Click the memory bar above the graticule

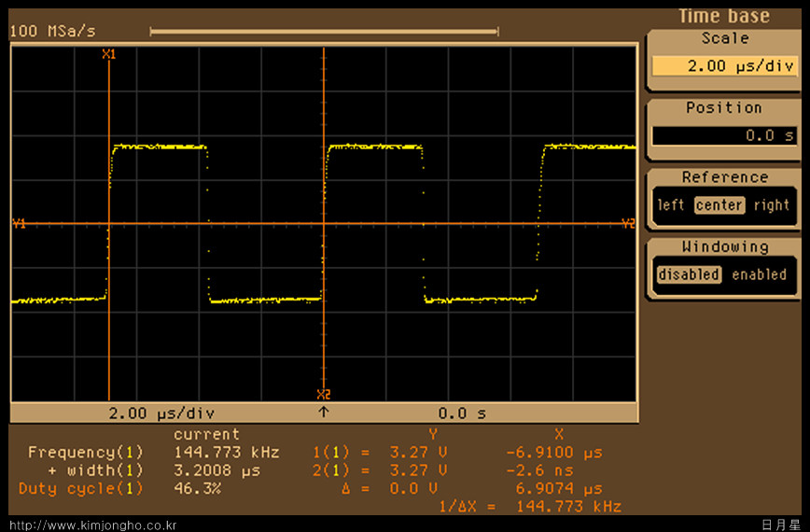click(x=324, y=31)
